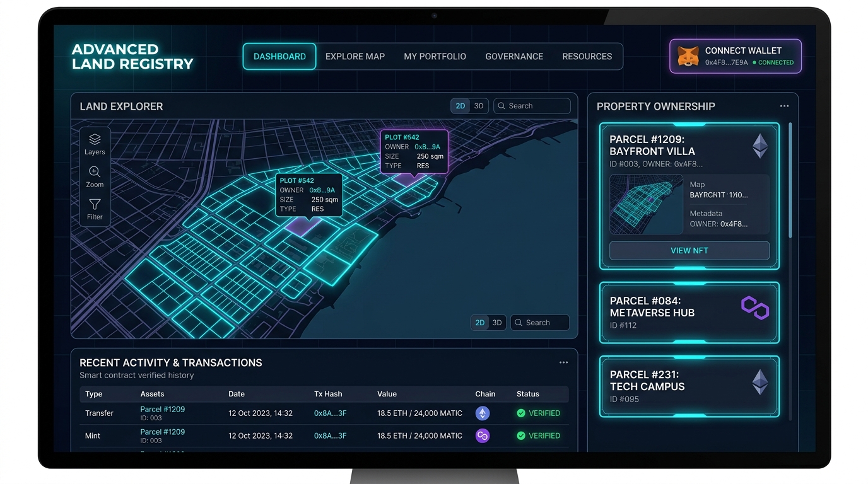Viewport: 868px width, 484px height.
Task: Click wallet address 0x4F8...7E9A text
Action: [726, 62]
